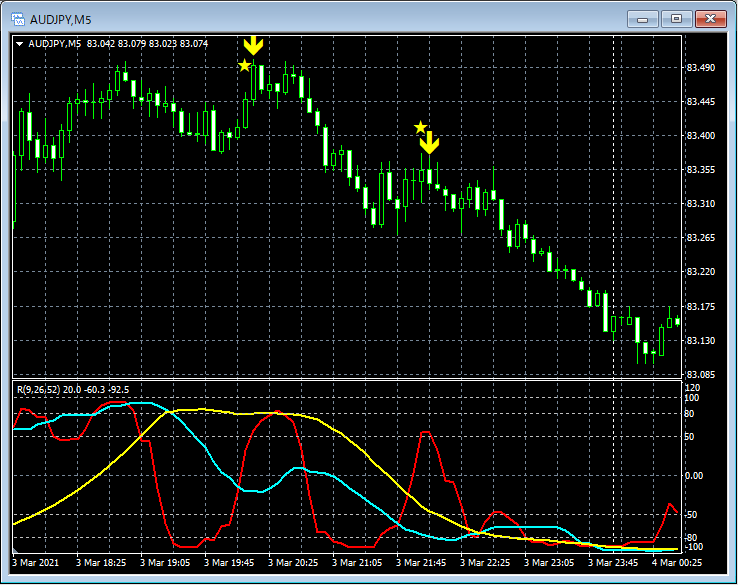Select the yellow star marker near 83.400
739x586 pixels.
pos(420,127)
